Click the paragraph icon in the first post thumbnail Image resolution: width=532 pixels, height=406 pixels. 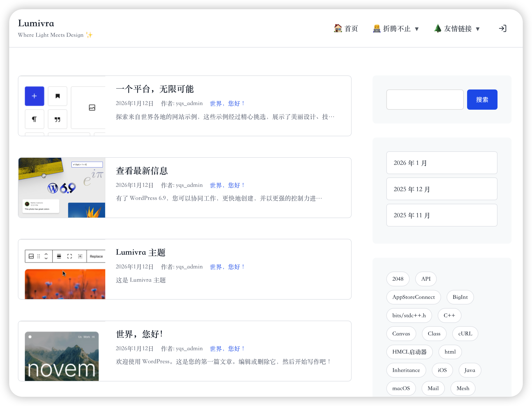[34, 119]
